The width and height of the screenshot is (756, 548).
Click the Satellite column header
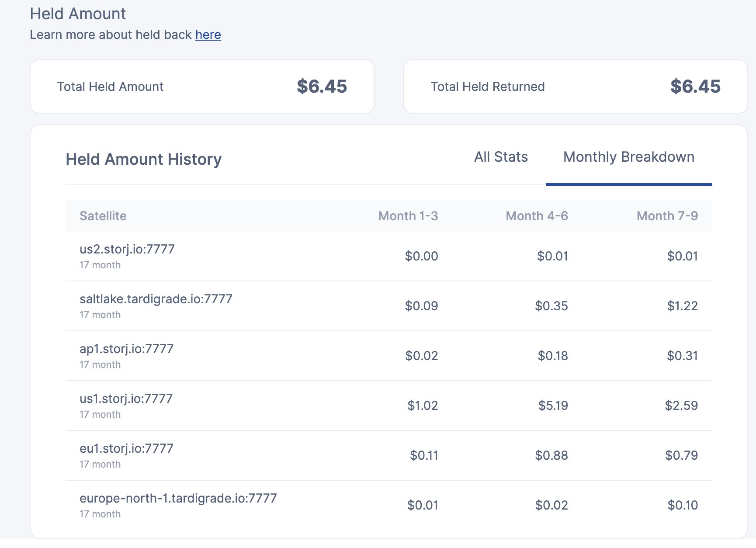[x=103, y=216]
